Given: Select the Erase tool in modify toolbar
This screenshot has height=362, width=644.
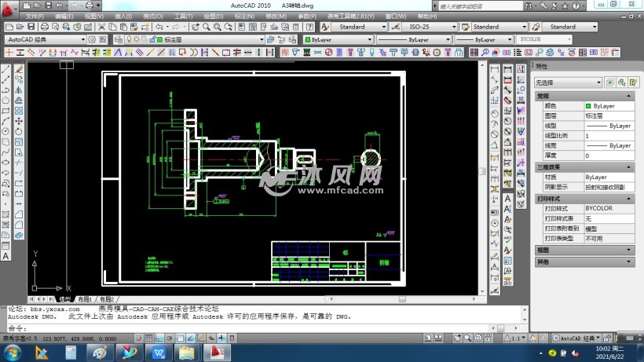Looking at the screenshot, I should pyautogui.click(x=19, y=69).
